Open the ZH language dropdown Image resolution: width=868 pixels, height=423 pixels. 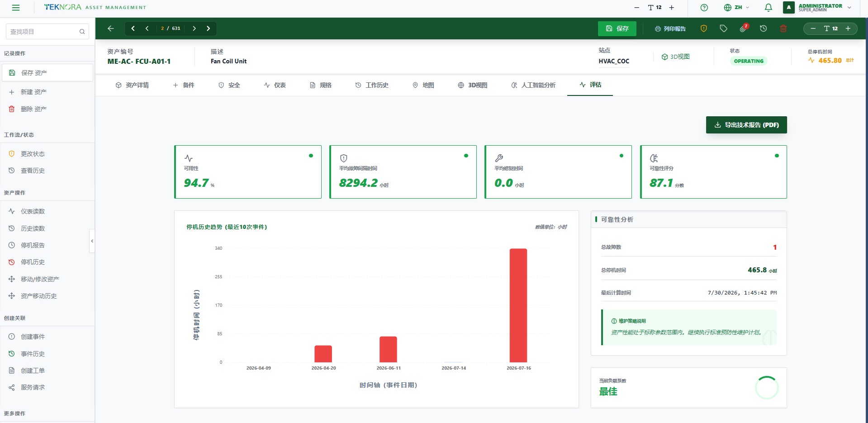736,7
